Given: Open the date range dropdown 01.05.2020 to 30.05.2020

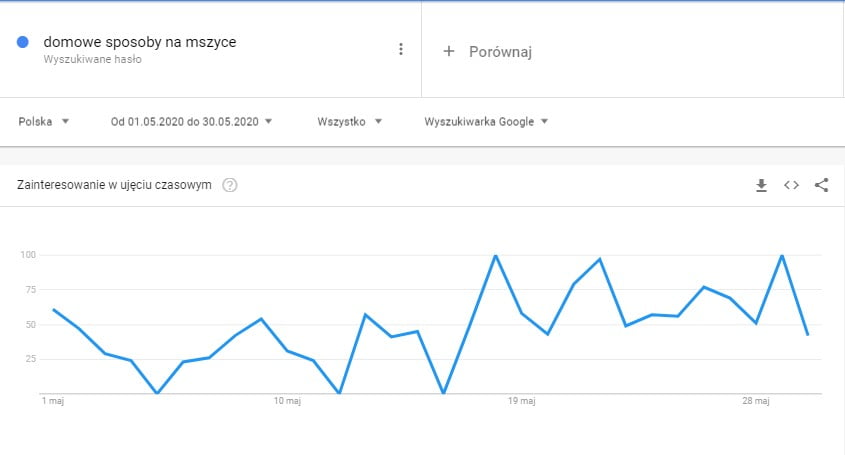Looking at the screenshot, I should coord(191,122).
